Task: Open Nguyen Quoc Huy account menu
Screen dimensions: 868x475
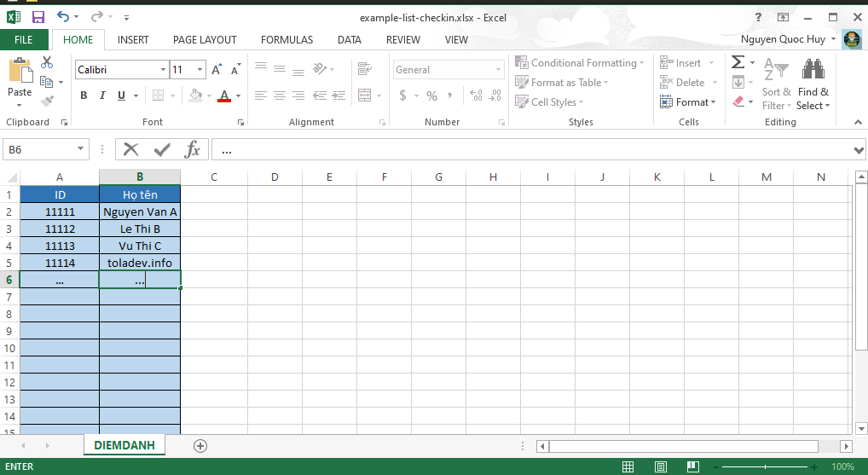Action: 788,39
